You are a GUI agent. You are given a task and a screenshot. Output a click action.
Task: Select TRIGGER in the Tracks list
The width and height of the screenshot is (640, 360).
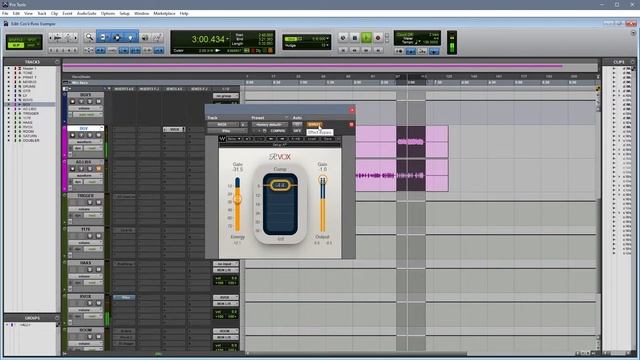click(31, 113)
